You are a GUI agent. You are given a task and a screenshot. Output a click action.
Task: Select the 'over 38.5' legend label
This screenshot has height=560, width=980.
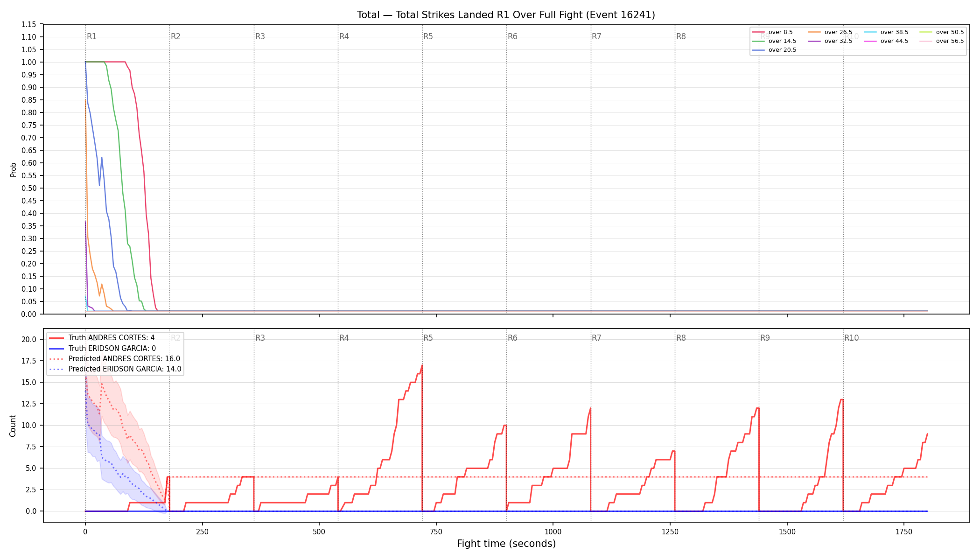coord(894,32)
